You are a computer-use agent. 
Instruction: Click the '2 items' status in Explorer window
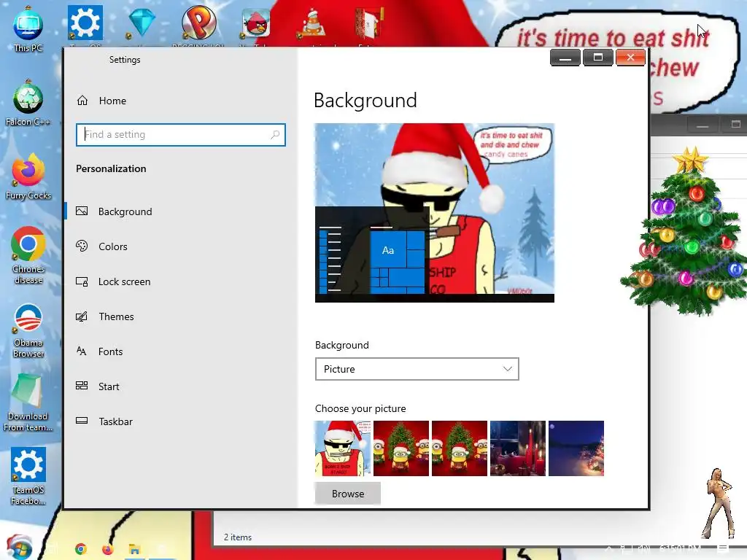tap(238, 537)
